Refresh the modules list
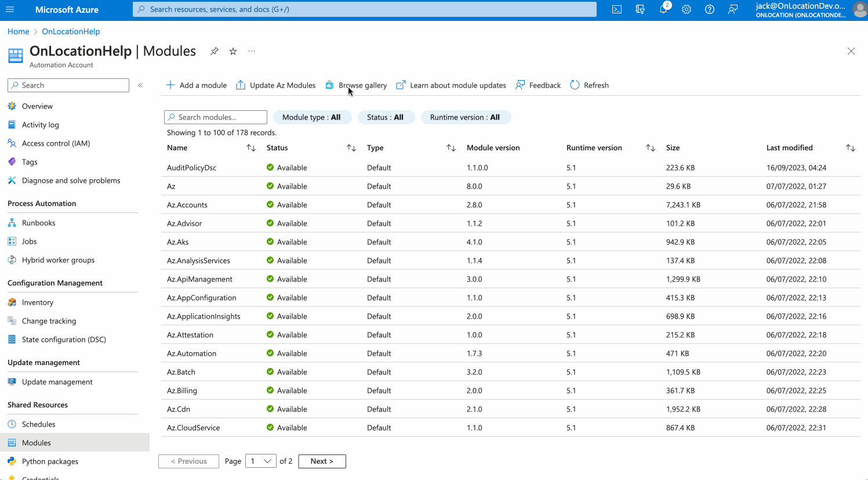 (x=590, y=85)
